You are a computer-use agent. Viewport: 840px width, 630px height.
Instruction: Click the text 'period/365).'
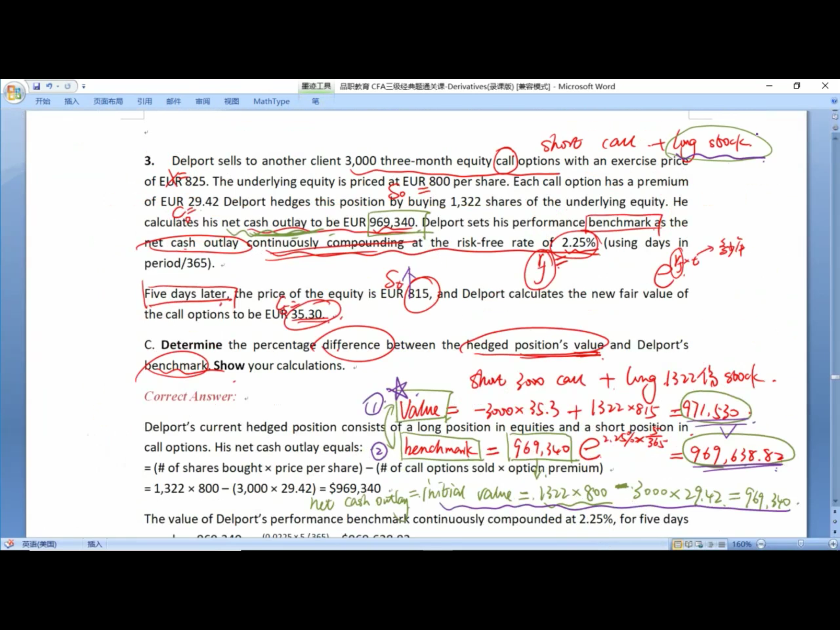point(179,263)
